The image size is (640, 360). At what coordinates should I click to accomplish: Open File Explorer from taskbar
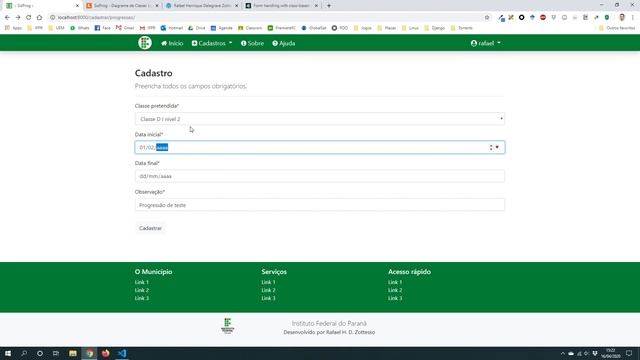73,353
